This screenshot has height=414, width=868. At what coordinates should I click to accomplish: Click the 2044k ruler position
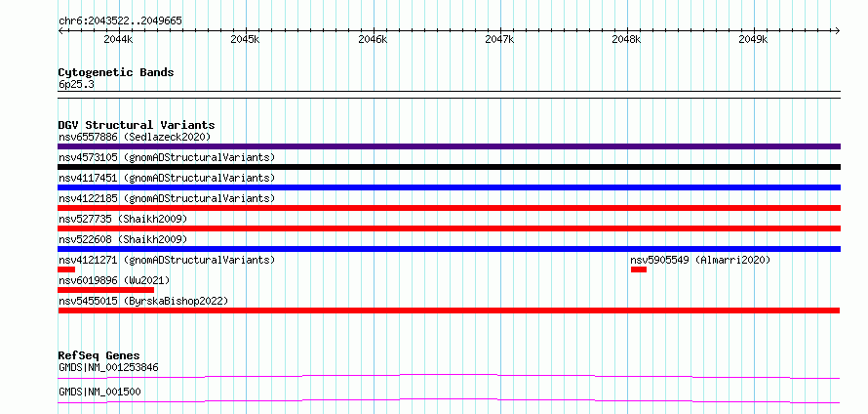click(118, 40)
